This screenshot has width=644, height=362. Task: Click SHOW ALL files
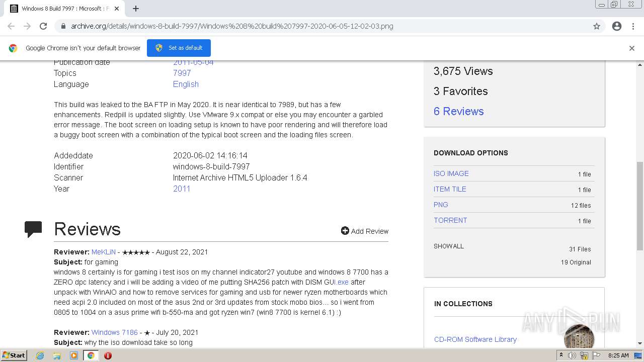(x=449, y=246)
